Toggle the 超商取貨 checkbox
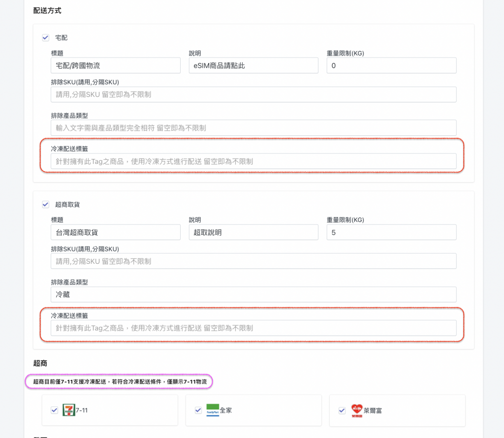The image size is (504, 438). pyautogui.click(x=46, y=204)
